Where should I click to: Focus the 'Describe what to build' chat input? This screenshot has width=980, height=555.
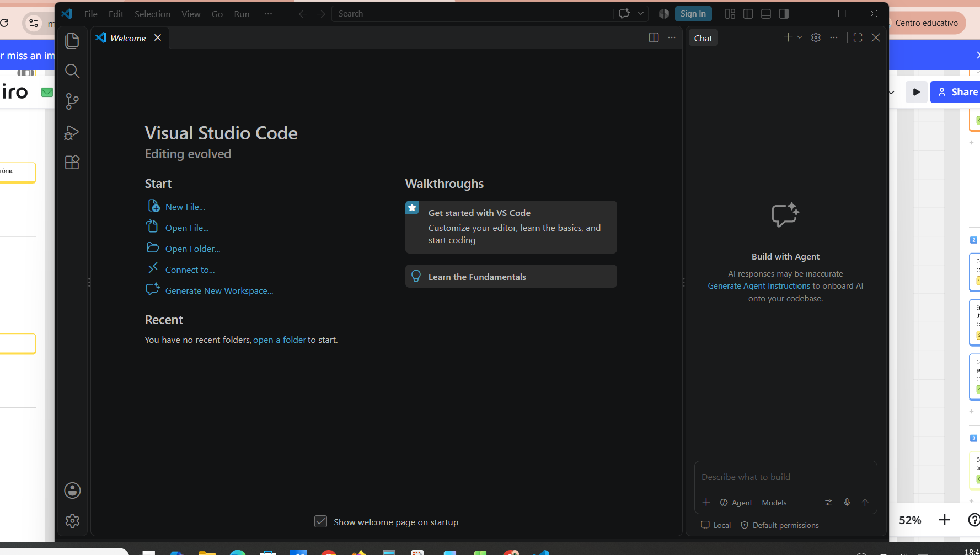click(x=785, y=477)
